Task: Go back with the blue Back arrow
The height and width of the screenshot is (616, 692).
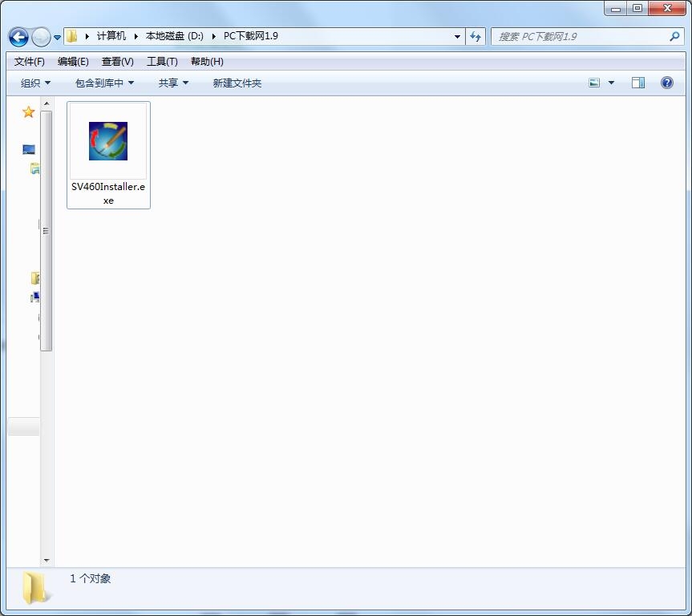Action: (18, 37)
